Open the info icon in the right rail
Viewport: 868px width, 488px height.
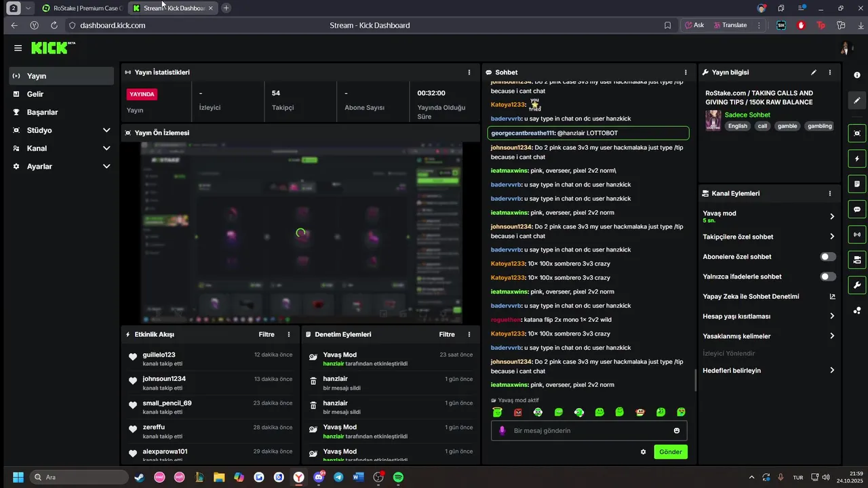tap(857, 75)
